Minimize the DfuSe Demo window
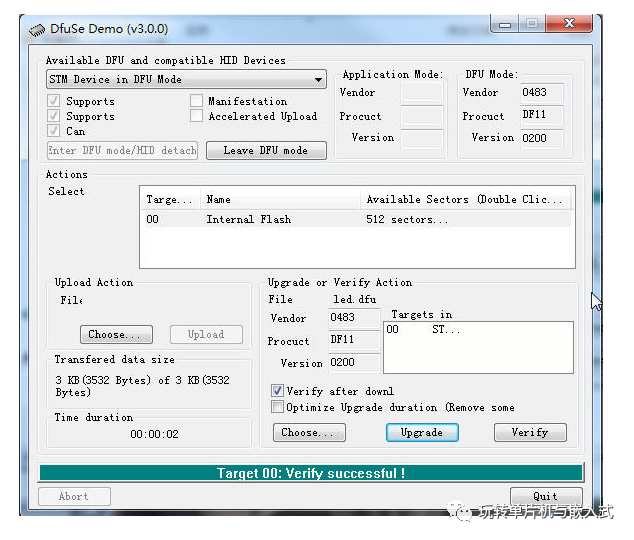 (505, 24)
